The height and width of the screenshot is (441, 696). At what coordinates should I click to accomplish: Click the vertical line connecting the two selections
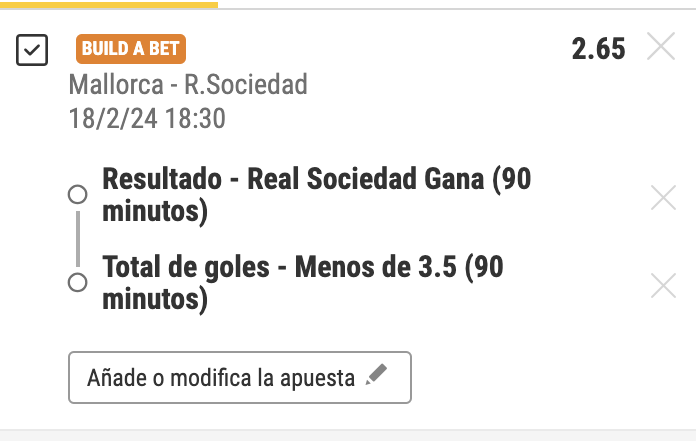tap(78, 238)
